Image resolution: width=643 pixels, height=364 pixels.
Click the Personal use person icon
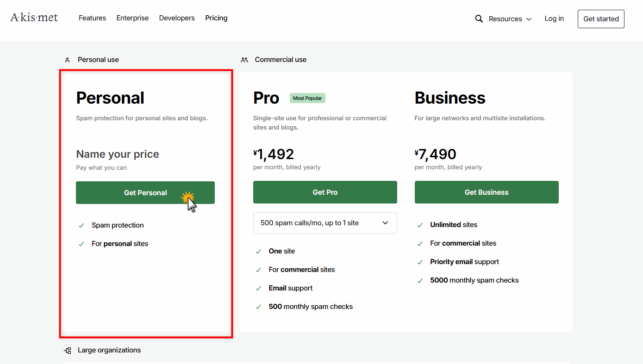(x=67, y=60)
